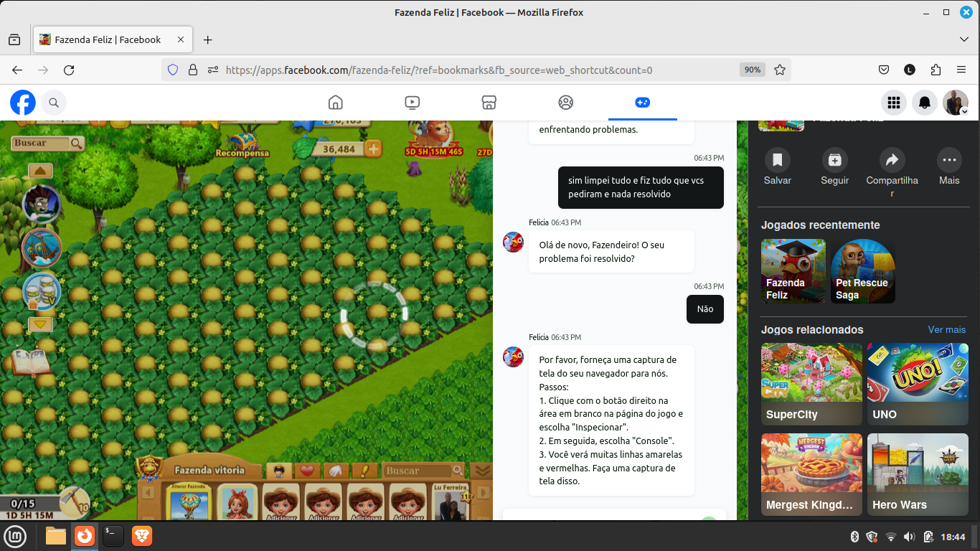The image size is (980, 551).
Task: Select the white glove tab in neighbor bar
Action: coord(335,471)
